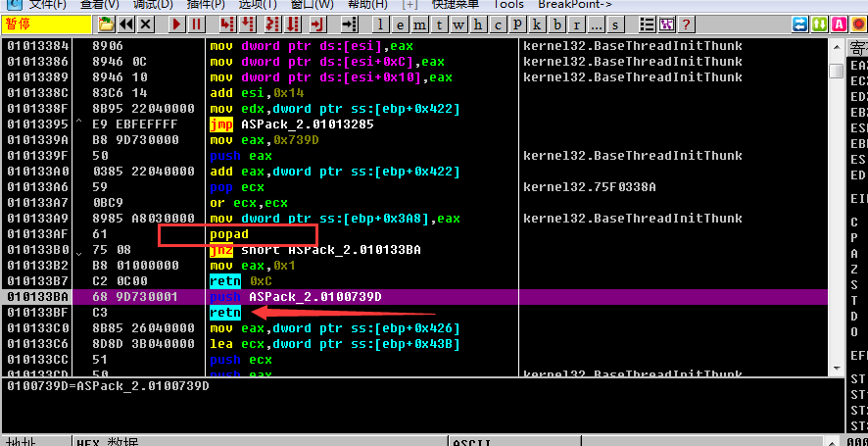Click the Step into toolbar icon
The image size is (868, 446).
pos(224,24)
